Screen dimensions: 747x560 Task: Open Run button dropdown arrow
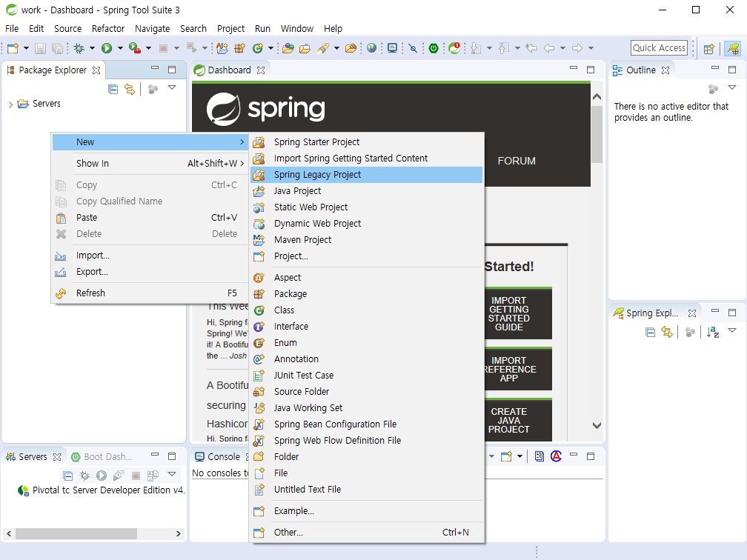[120, 48]
